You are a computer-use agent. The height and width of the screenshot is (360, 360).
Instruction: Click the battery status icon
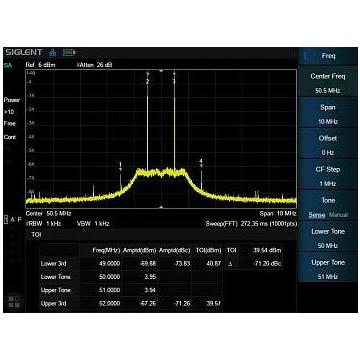[x=69, y=52]
